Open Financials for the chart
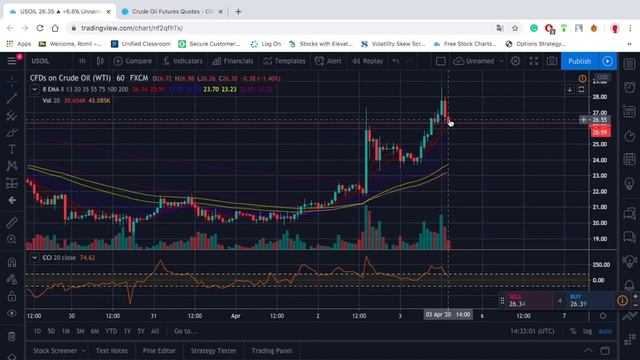 [233, 61]
